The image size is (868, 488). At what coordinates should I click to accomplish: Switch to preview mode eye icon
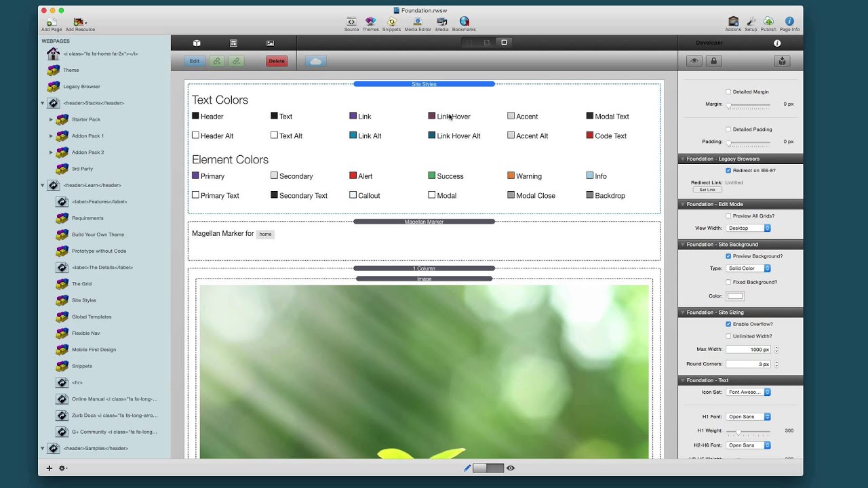[511, 468]
